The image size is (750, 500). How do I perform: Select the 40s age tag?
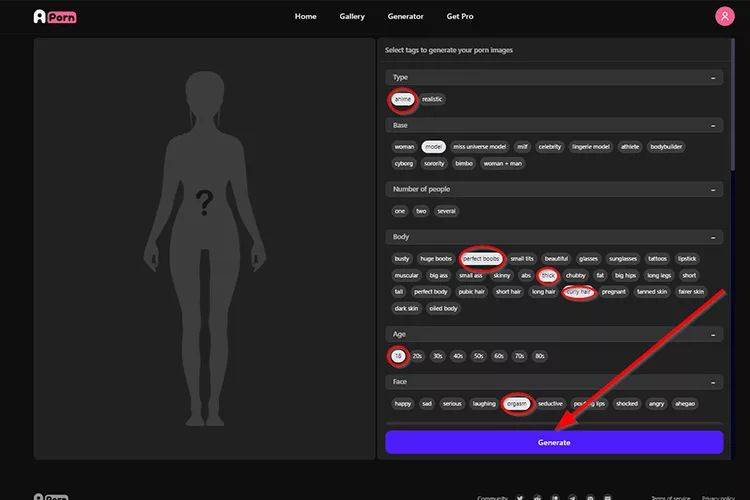(458, 356)
